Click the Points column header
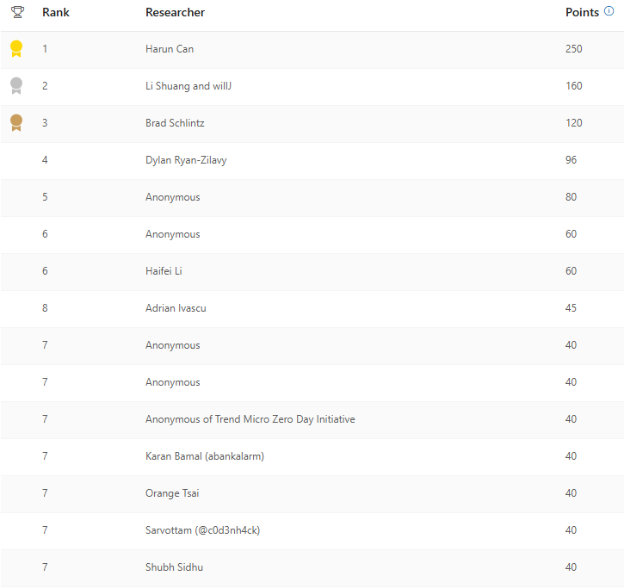This screenshot has width=624, height=588. 582,12
